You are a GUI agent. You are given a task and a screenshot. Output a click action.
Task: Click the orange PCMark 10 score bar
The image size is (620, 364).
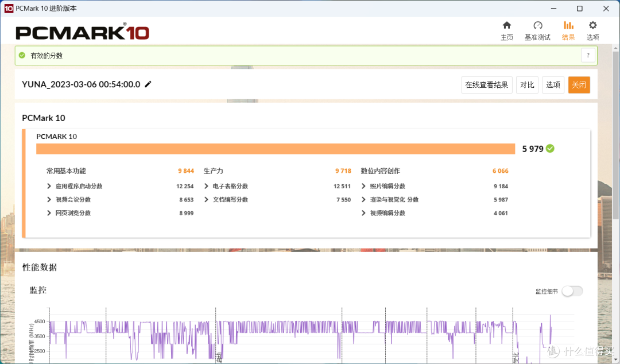click(x=276, y=149)
